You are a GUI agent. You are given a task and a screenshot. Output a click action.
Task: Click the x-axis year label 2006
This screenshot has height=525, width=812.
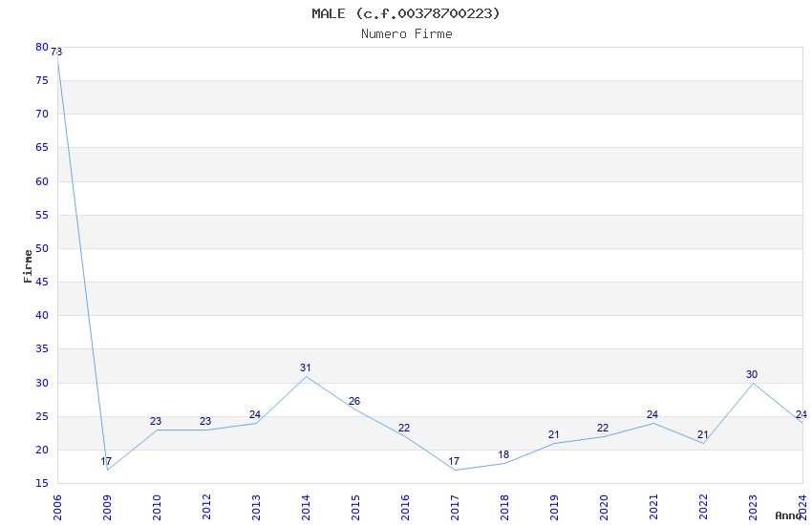click(57, 508)
